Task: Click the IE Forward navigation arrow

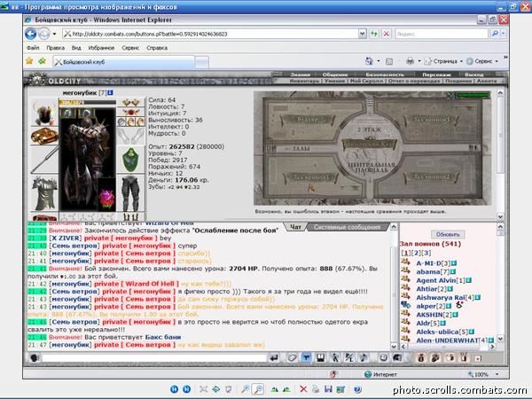Action: (x=44, y=34)
